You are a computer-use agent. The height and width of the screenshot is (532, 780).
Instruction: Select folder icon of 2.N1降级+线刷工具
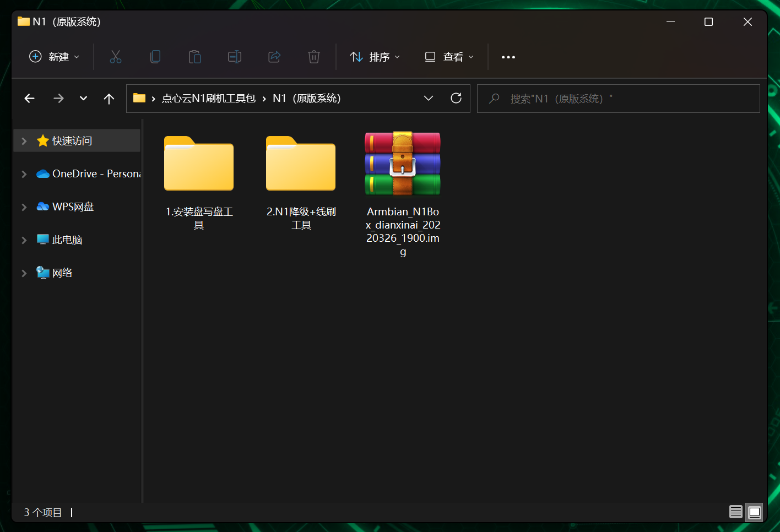[x=301, y=164]
